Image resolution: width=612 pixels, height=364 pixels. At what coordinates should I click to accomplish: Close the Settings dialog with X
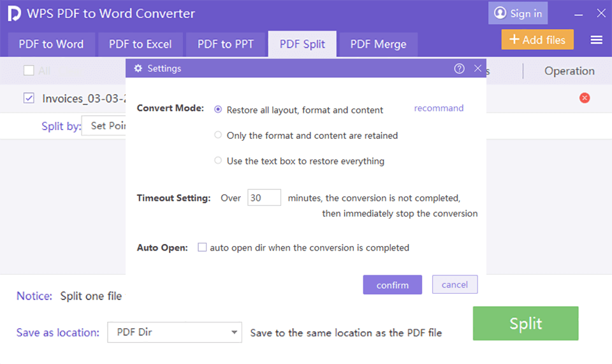click(477, 68)
